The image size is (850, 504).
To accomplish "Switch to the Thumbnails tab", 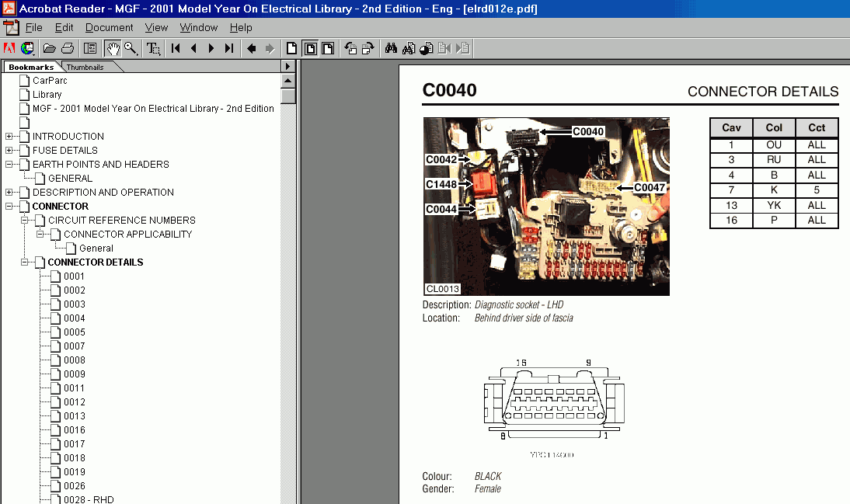I will point(85,68).
